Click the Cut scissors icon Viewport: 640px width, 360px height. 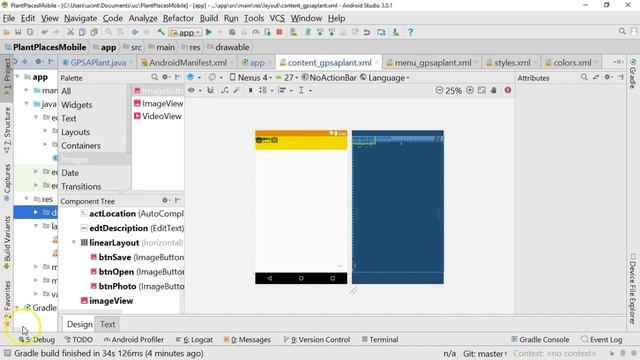pos(70,32)
